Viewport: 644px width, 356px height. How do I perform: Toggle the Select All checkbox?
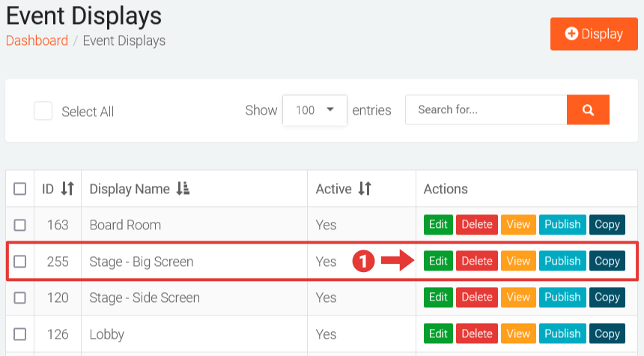click(43, 111)
